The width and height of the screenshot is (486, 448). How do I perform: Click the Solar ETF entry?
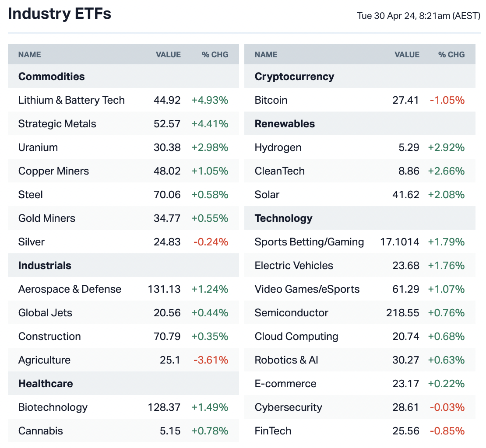267,195
